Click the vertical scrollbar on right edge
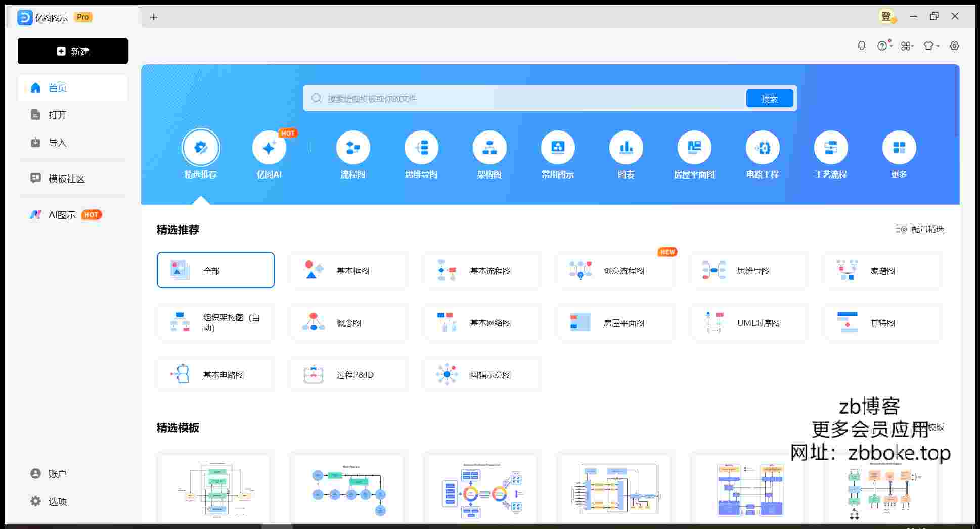 (x=956, y=101)
